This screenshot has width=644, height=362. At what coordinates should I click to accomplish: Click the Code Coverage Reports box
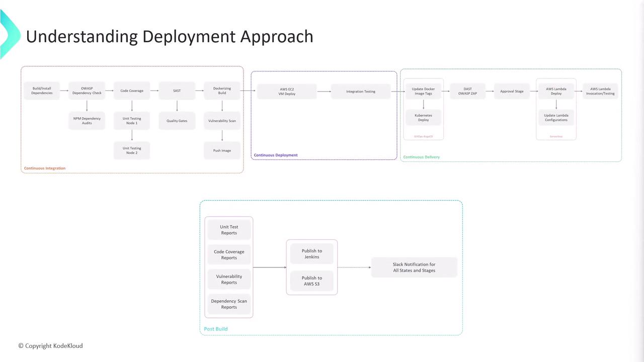tap(229, 255)
